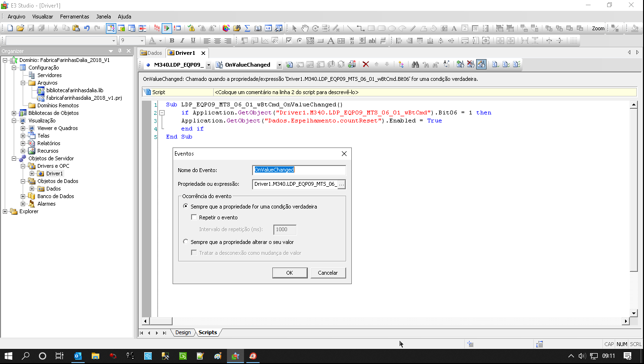Select Driver1 in the Organizer tree
644x364 pixels.
[54, 173]
